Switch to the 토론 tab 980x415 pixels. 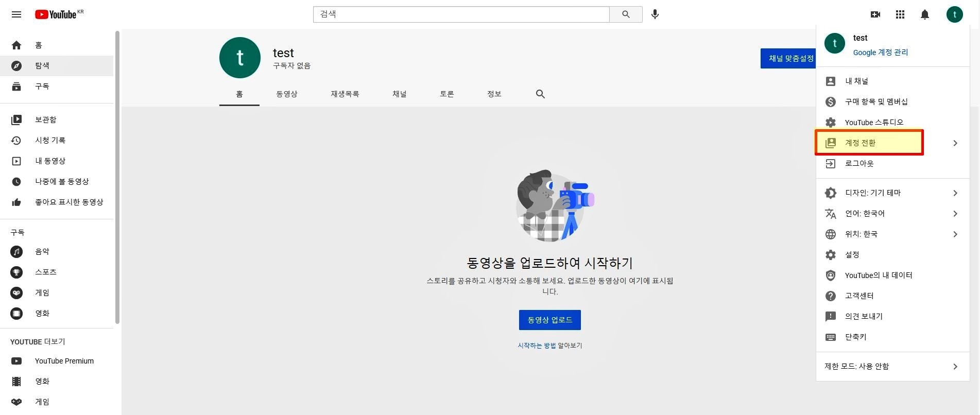tap(447, 94)
